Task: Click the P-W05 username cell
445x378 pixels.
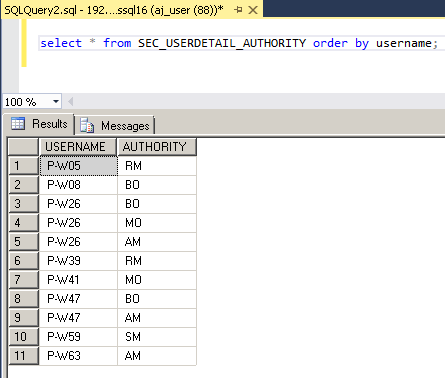Action: click(78, 166)
